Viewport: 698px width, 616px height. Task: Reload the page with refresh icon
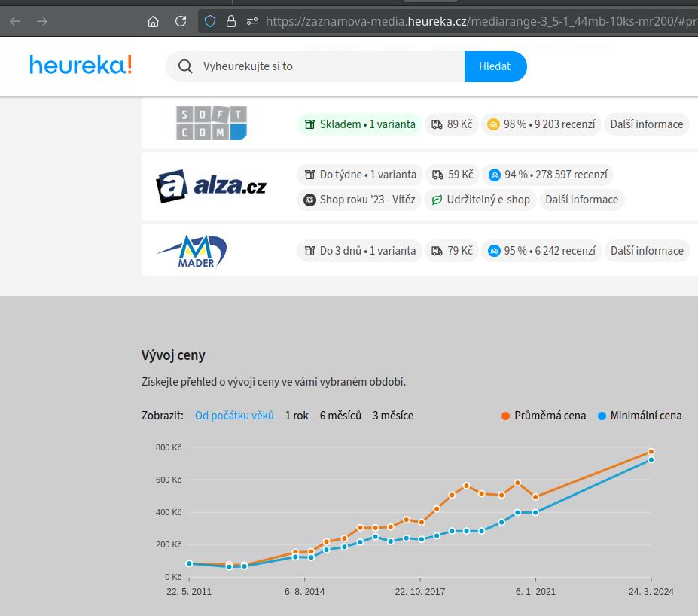[181, 21]
